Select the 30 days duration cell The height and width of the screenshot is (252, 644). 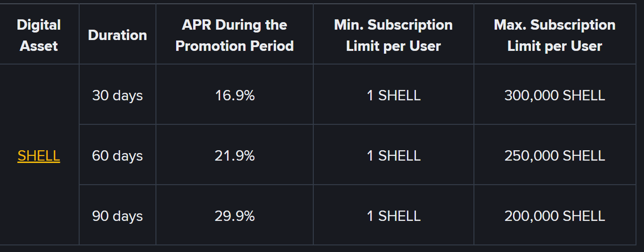pos(117,96)
